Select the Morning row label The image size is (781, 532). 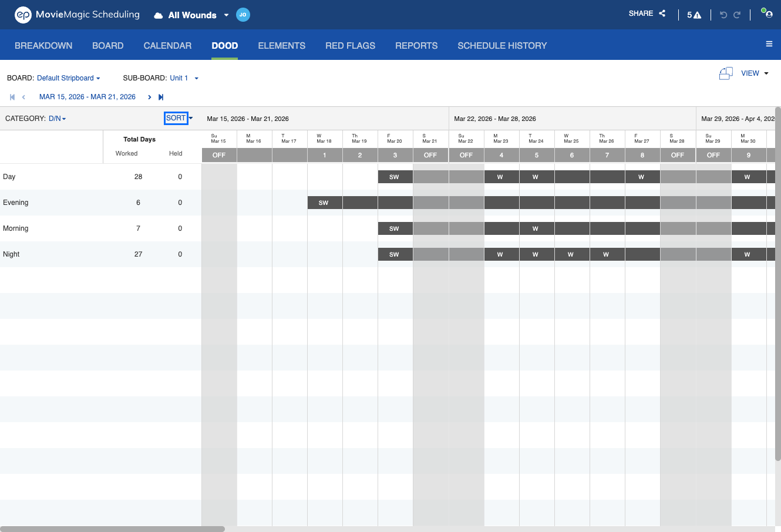point(16,228)
